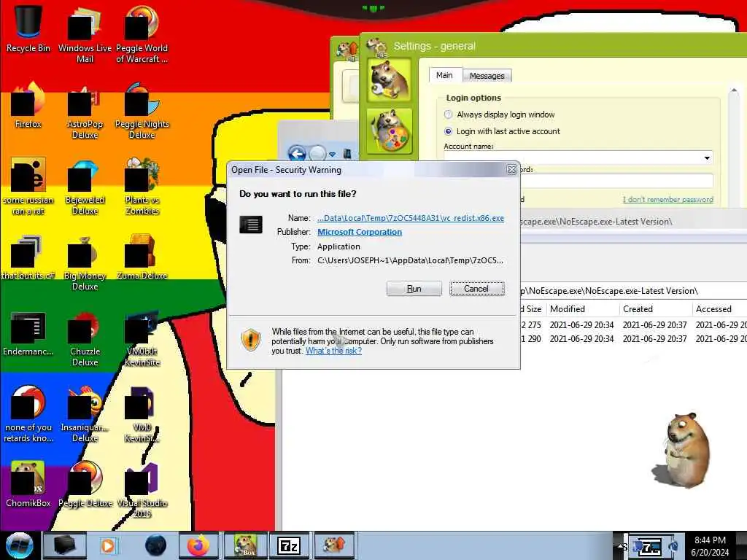This screenshot has height=560, width=747.
Task: Launch Plants vs Zombies shortcut
Action: point(142,186)
